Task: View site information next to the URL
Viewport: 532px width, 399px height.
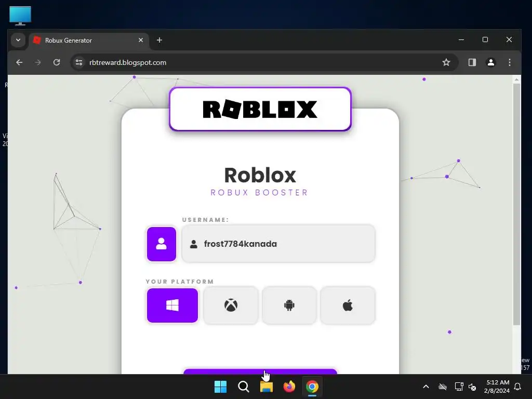Action: click(x=79, y=62)
